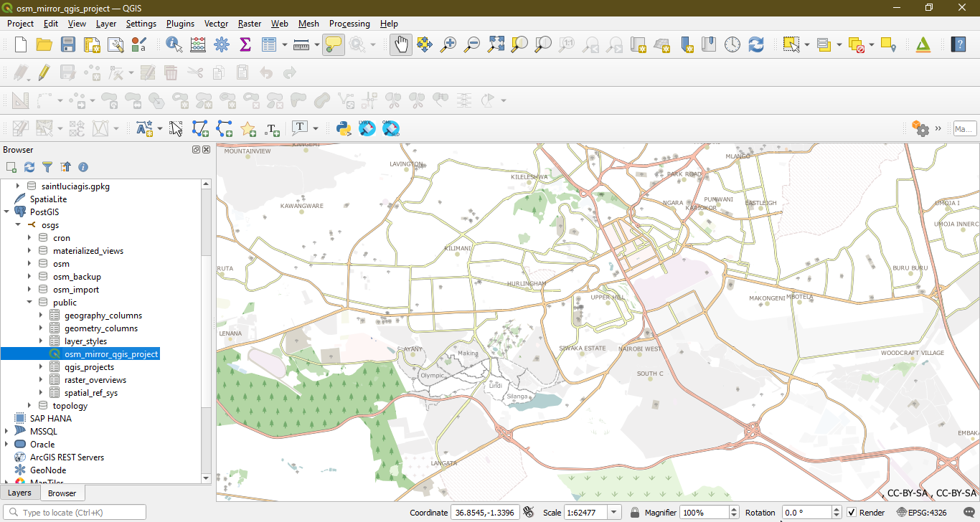Expand the topology schema
The width and height of the screenshot is (980, 522).
pyautogui.click(x=29, y=406)
